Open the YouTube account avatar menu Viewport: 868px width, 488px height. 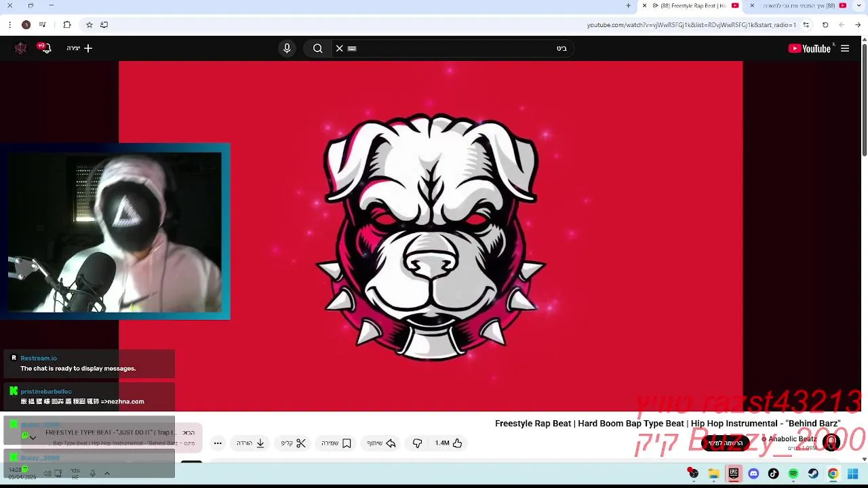pyautogui.click(x=21, y=48)
